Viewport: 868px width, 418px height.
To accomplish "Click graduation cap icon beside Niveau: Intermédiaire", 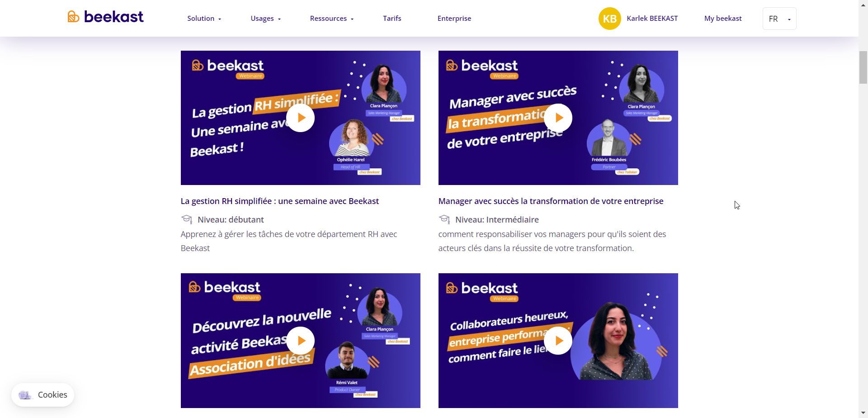I will pos(444,219).
